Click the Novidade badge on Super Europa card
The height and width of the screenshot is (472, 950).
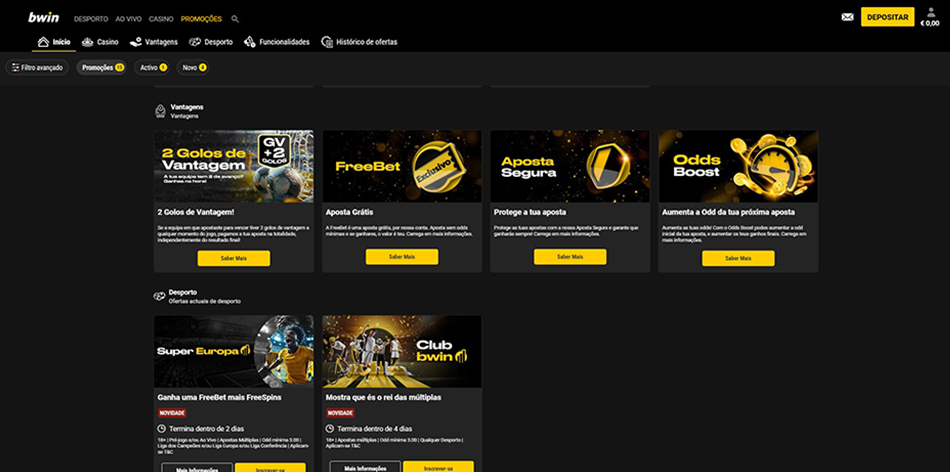point(172,413)
